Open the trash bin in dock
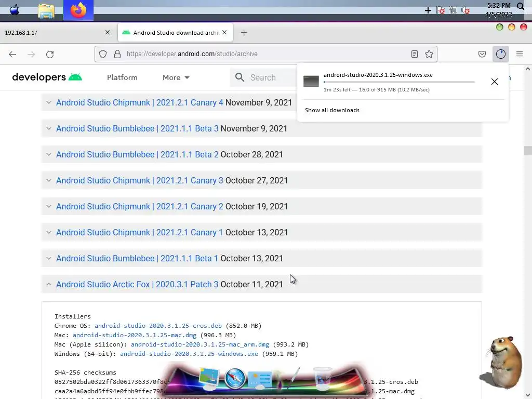Screen dimensions: 532x399 click(322, 379)
